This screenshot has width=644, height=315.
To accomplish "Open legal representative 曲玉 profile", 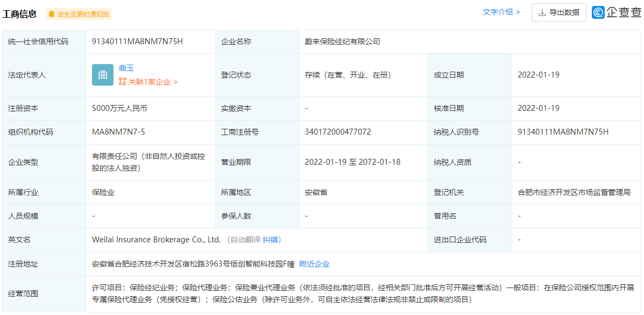I will pyautogui.click(x=126, y=67).
